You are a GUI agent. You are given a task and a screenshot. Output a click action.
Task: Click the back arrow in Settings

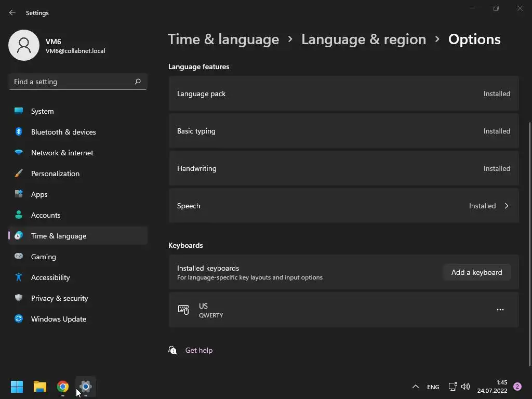[x=12, y=12]
